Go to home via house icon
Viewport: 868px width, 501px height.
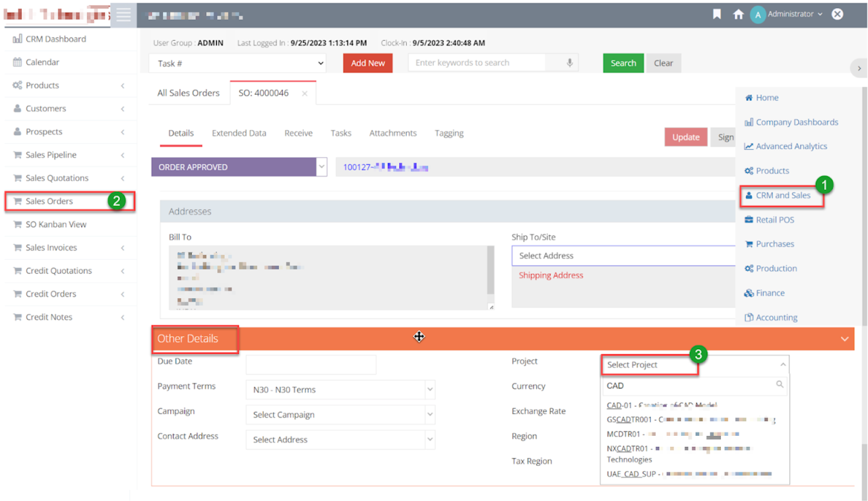point(738,14)
